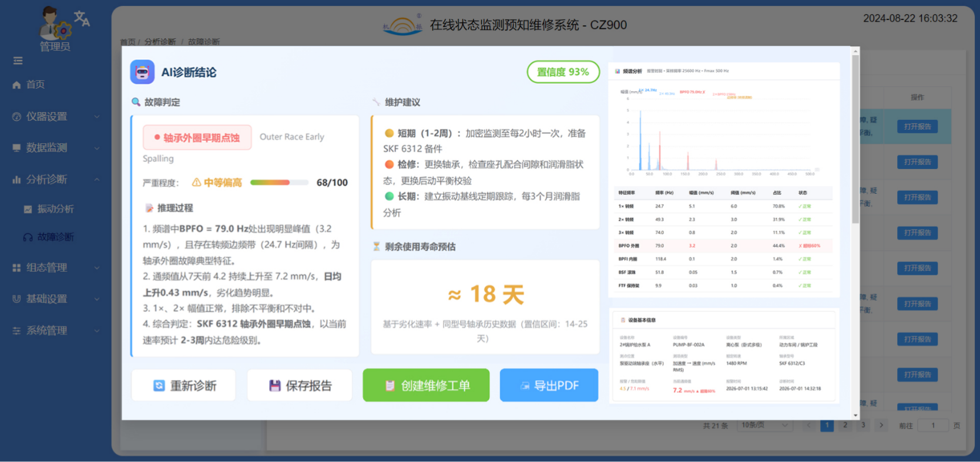Click the green 创建维修工单 button
This screenshot has height=462, width=980.
pos(426,386)
